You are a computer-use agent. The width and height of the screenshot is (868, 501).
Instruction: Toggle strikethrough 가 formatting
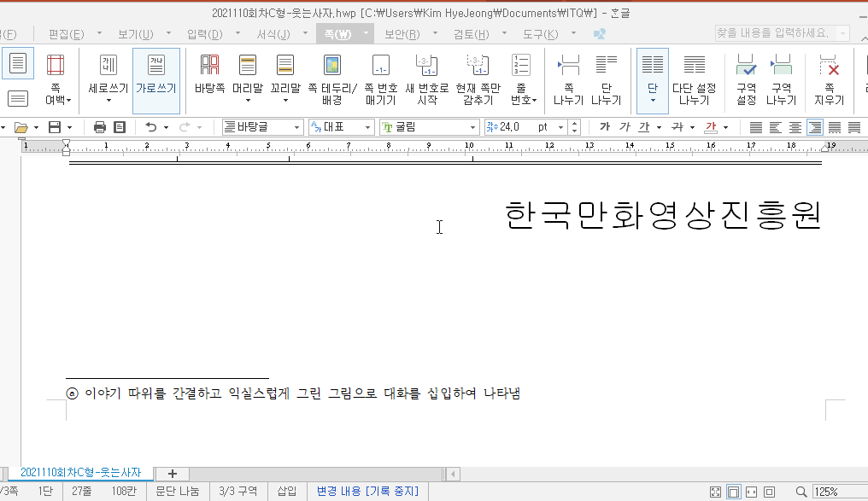coord(677,127)
